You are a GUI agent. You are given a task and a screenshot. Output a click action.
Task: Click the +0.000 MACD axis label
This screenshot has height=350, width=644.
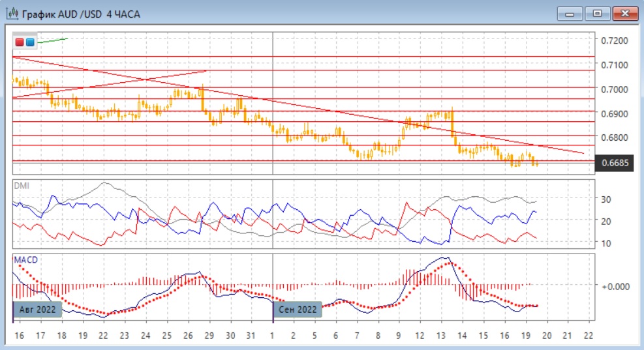click(614, 286)
